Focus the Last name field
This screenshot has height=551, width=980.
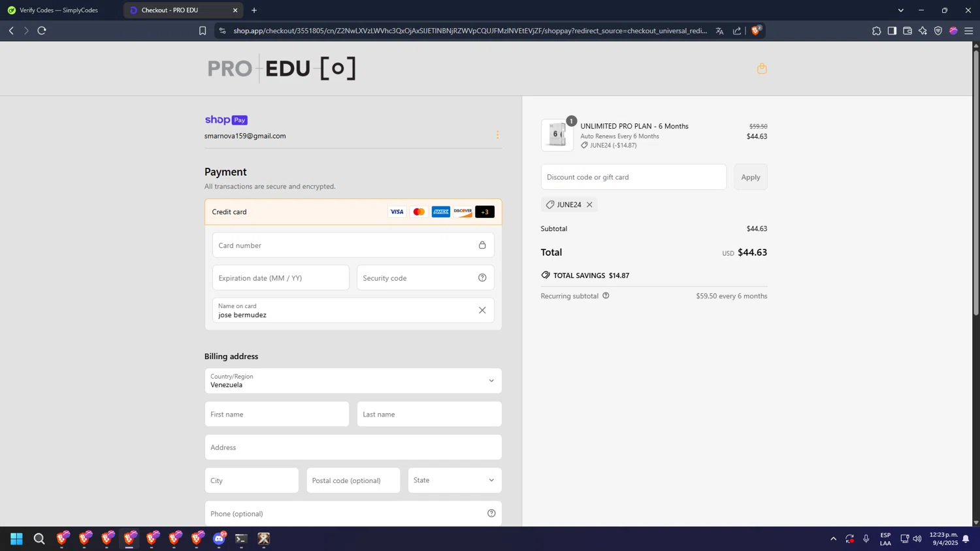(x=429, y=414)
